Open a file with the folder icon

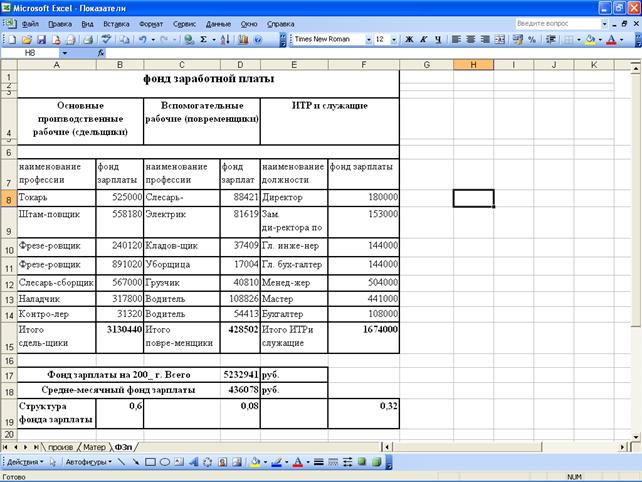(x=27, y=40)
